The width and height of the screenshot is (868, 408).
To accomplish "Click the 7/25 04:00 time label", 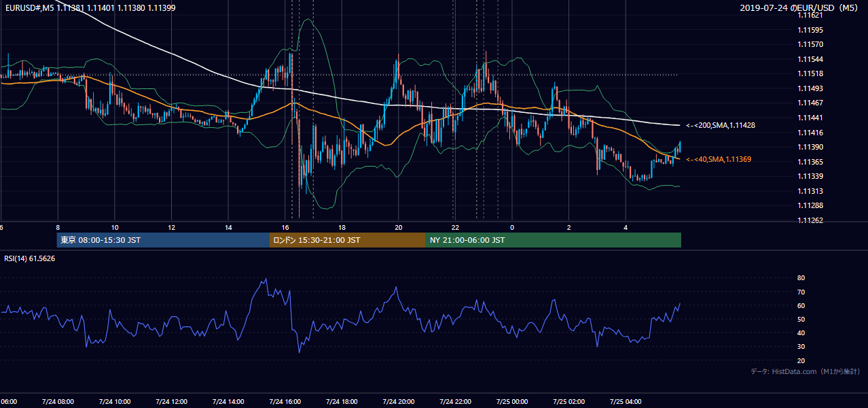I will pyautogui.click(x=626, y=401).
